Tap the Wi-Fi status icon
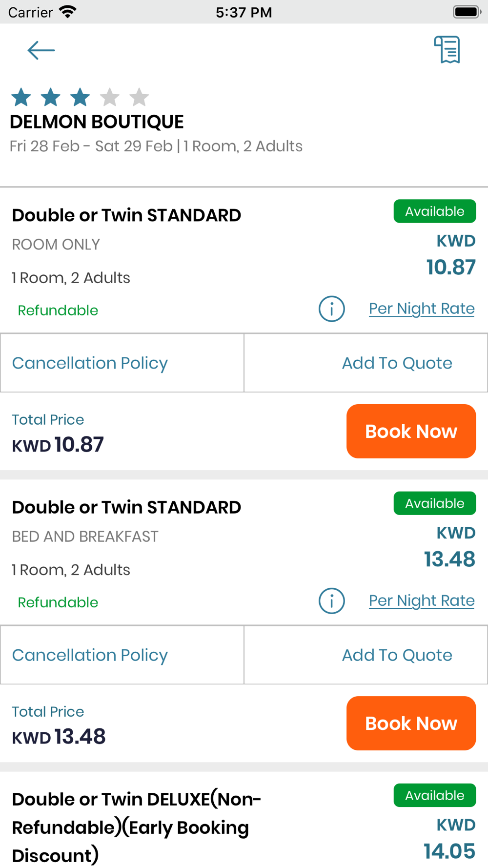This screenshot has width=488, height=868. tap(67, 12)
